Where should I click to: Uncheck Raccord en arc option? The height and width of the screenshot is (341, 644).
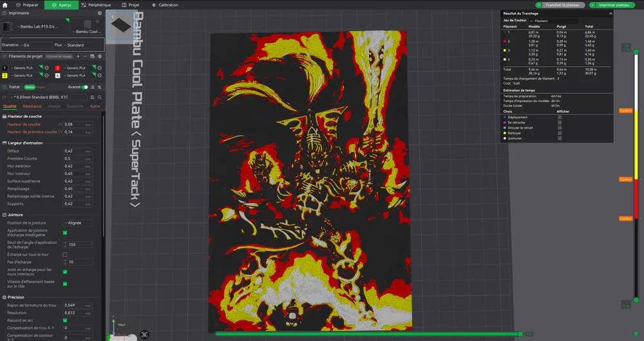tap(65, 320)
